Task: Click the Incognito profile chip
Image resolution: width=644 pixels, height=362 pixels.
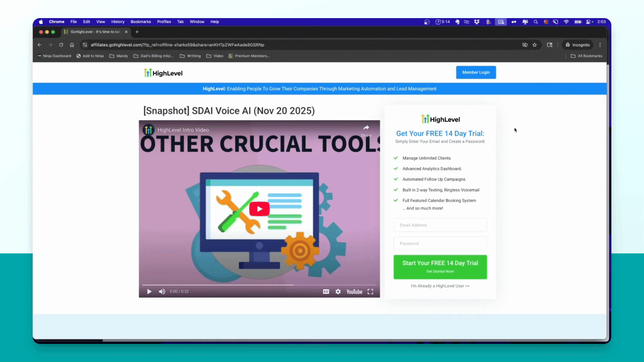Action: point(578,45)
